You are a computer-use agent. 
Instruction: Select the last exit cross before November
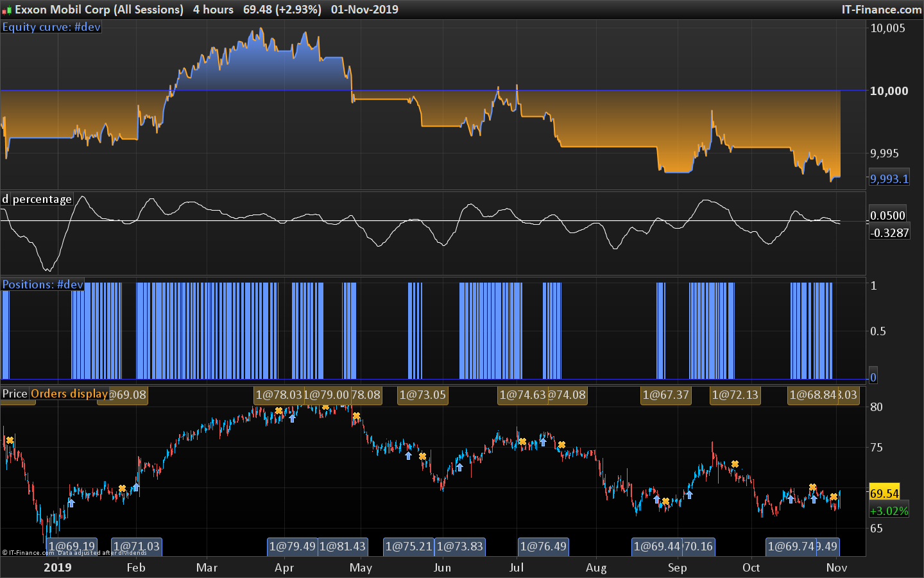pos(834,497)
